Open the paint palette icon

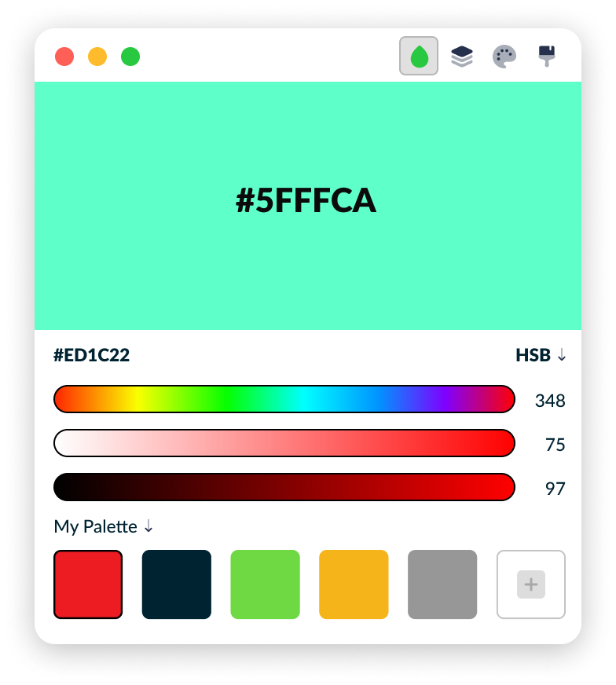point(504,57)
